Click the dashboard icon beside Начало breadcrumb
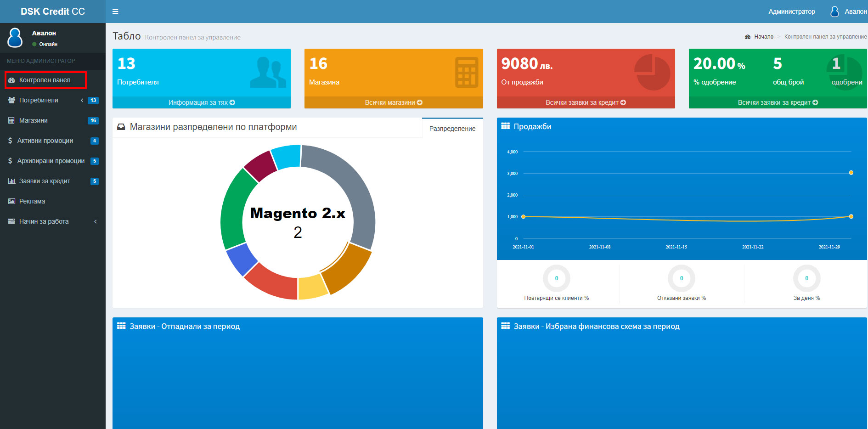 (748, 37)
